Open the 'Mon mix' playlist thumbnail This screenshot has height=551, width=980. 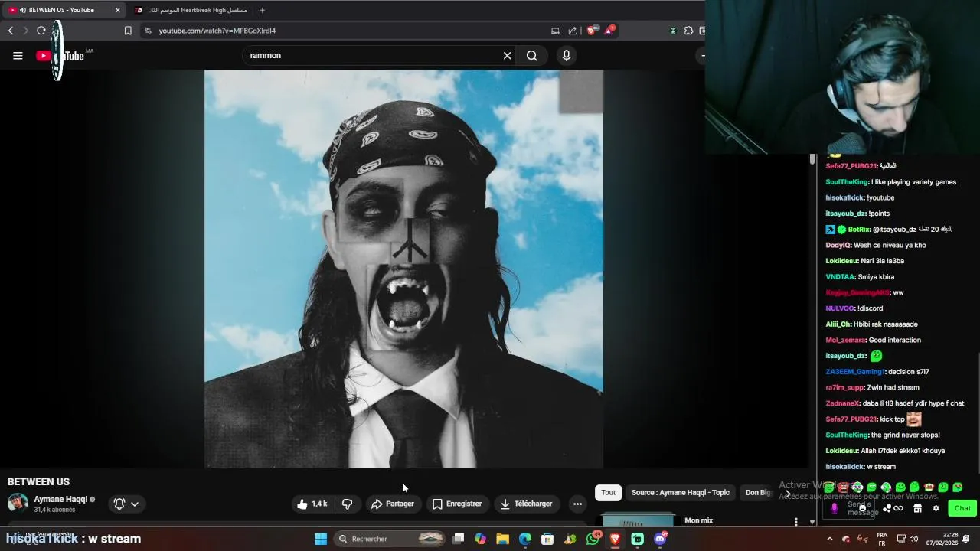[x=638, y=520]
